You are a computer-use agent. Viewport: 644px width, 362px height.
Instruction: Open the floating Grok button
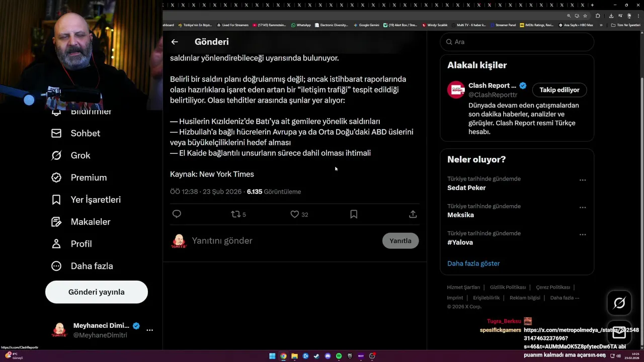pyautogui.click(x=619, y=303)
